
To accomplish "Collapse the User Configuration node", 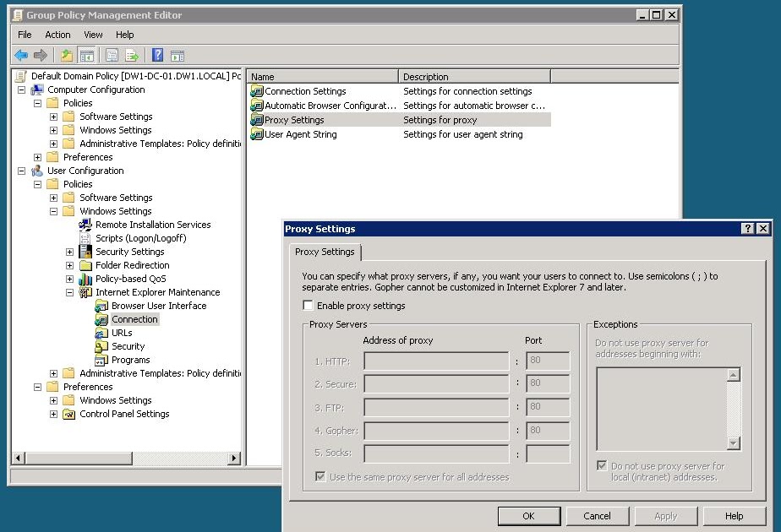I will 21,171.
